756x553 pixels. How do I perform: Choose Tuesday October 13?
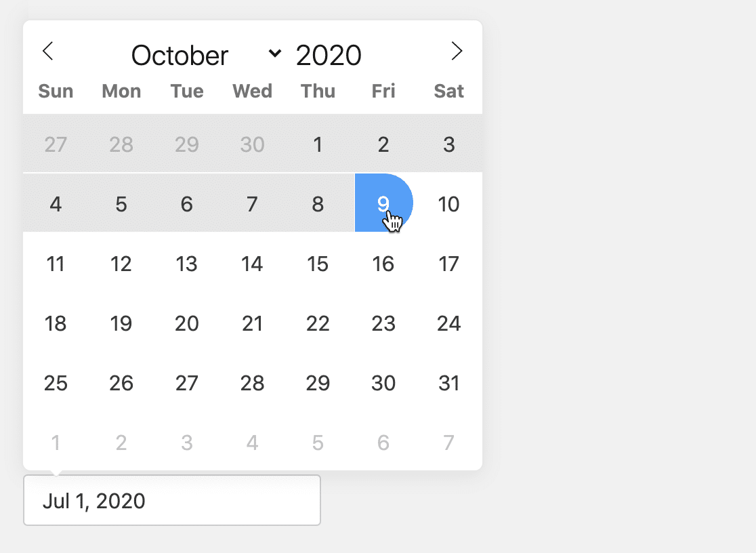click(186, 264)
